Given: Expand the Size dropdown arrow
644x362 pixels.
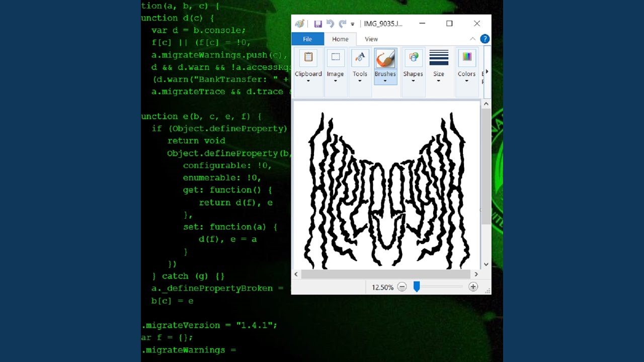Looking at the screenshot, I should pos(439,81).
